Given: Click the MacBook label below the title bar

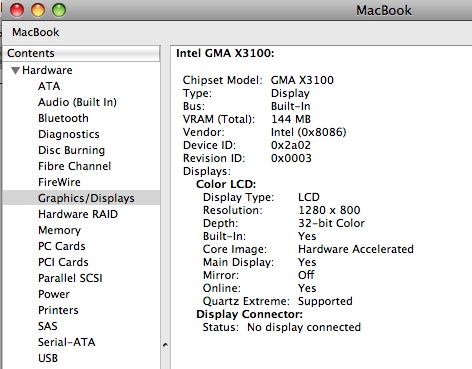Looking at the screenshot, I should pyautogui.click(x=36, y=32).
